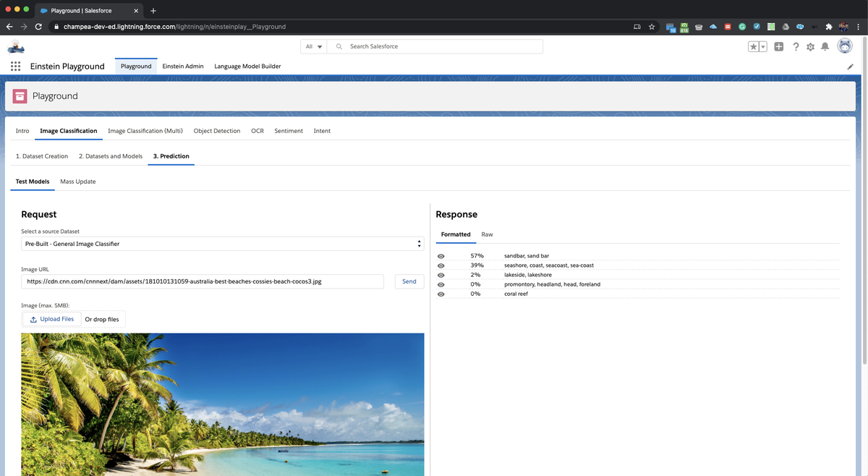
Task: Toggle eye icon for seashore, coast row
Action: point(441,265)
